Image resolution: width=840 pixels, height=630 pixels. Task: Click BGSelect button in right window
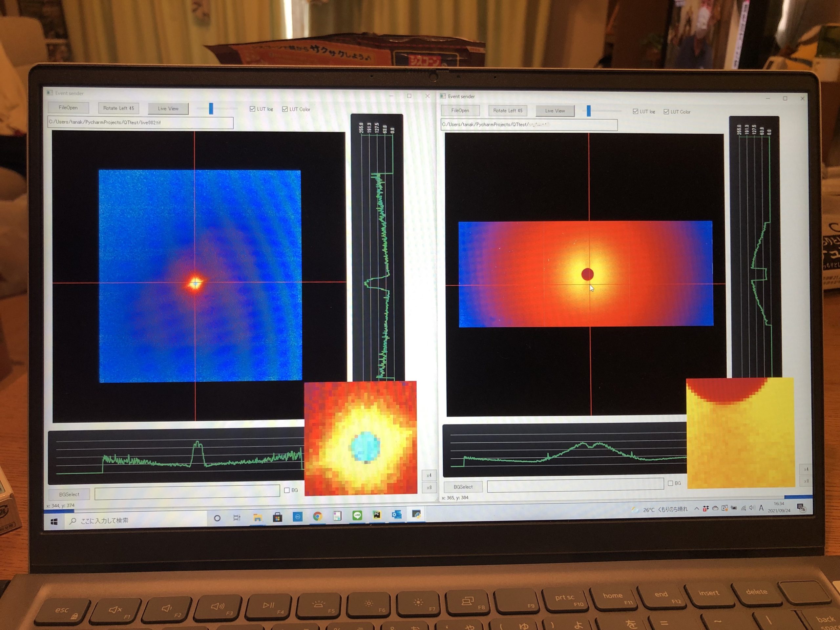463,487
